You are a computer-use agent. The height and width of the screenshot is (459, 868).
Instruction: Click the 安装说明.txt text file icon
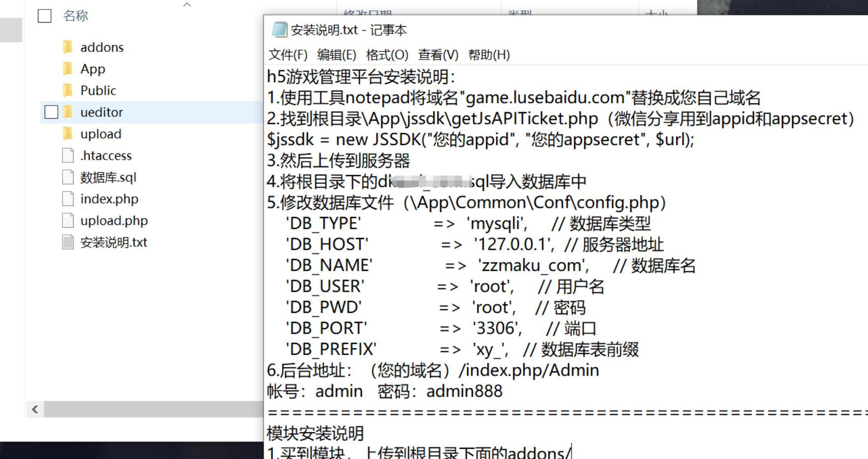[68, 242]
